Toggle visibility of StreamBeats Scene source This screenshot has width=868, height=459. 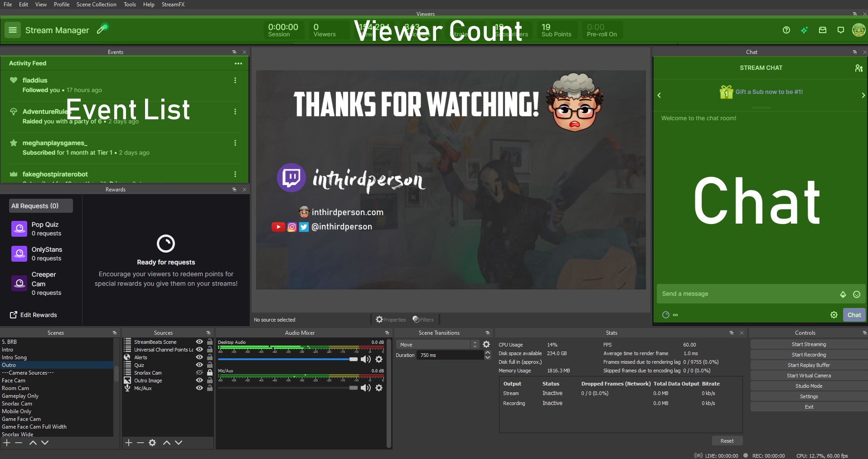(x=199, y=342)
